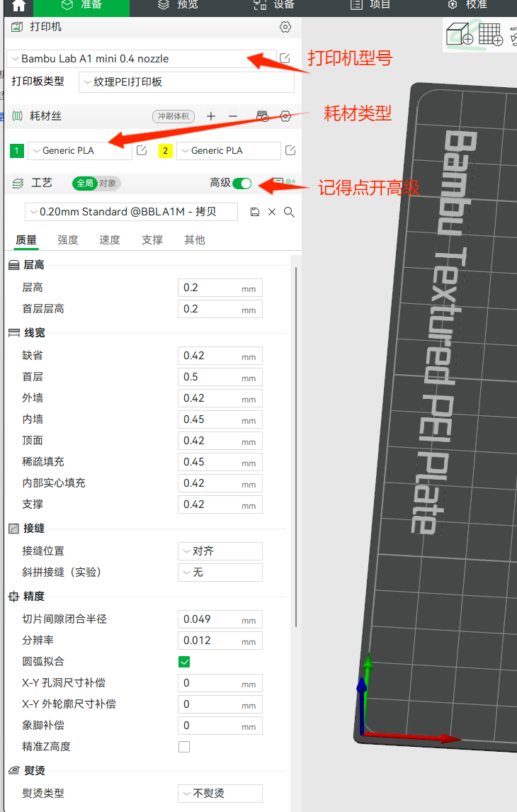This screenshot has height=812, width=517.
Task: Open filament settings gear icon
Action: tap(285, 116)
